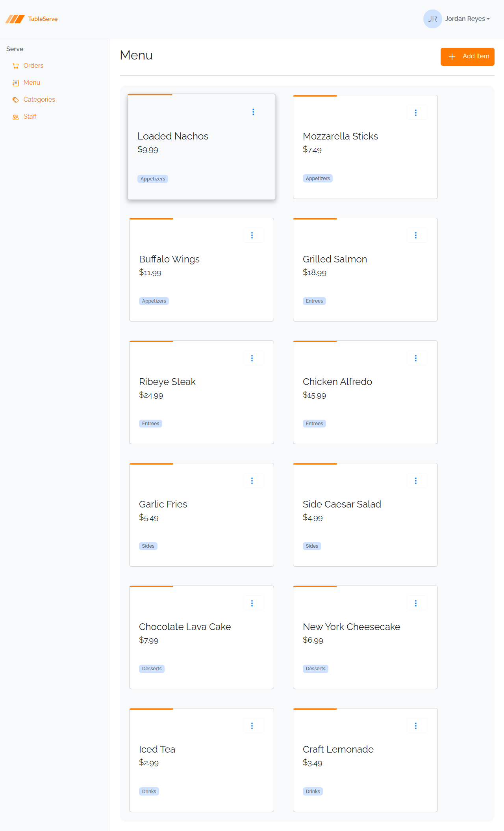
Task: Select the Chocolate Lava Cake item title
Action: coord(185,627)
